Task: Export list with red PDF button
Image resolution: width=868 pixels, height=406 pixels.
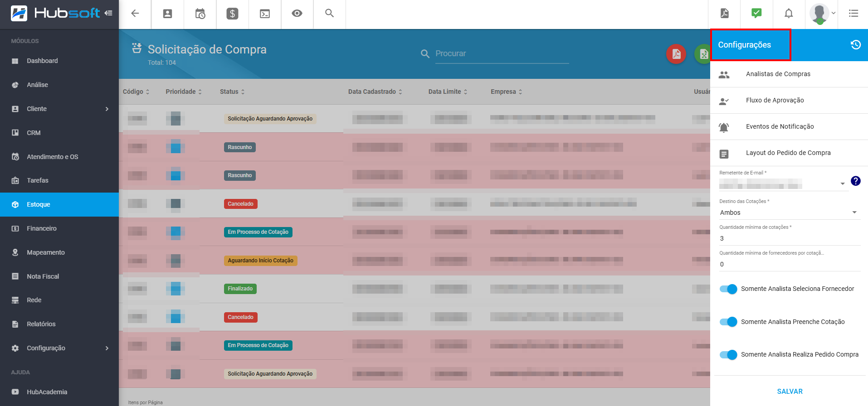Action: click(x=676, y=54)
